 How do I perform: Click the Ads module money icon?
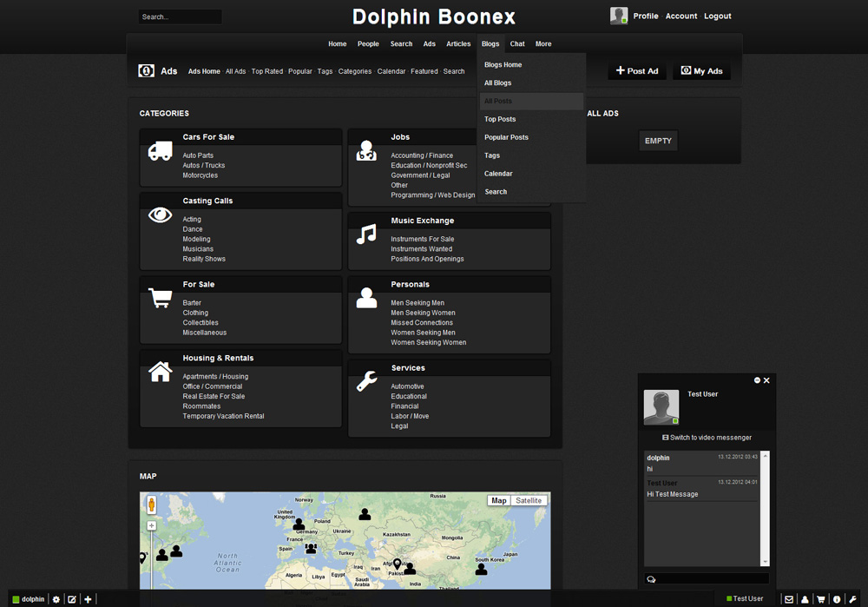[146, 71]
